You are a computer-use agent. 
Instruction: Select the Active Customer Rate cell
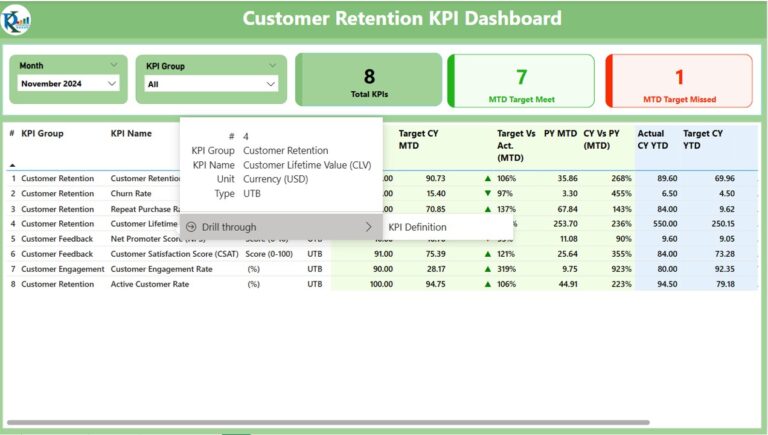[x=149, y=284]
